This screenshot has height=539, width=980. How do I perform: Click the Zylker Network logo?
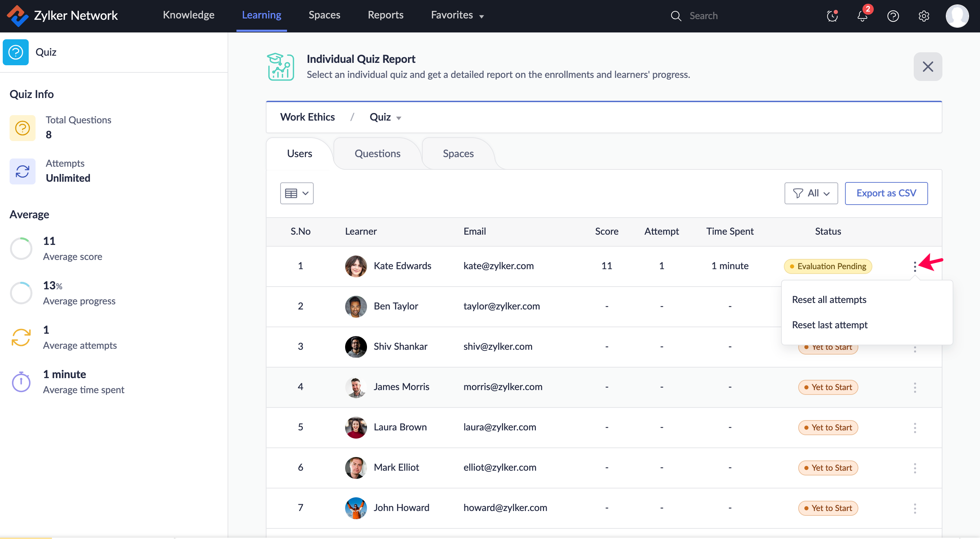click(17, 16)
